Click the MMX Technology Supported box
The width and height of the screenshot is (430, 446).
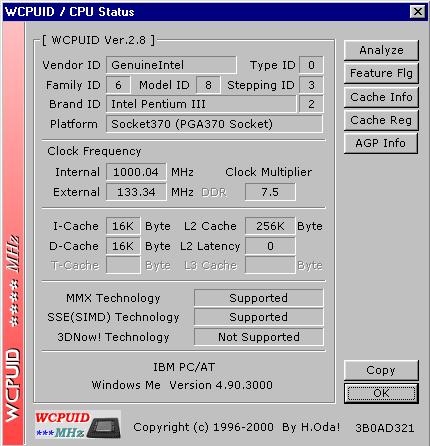[x=259, y=298]
